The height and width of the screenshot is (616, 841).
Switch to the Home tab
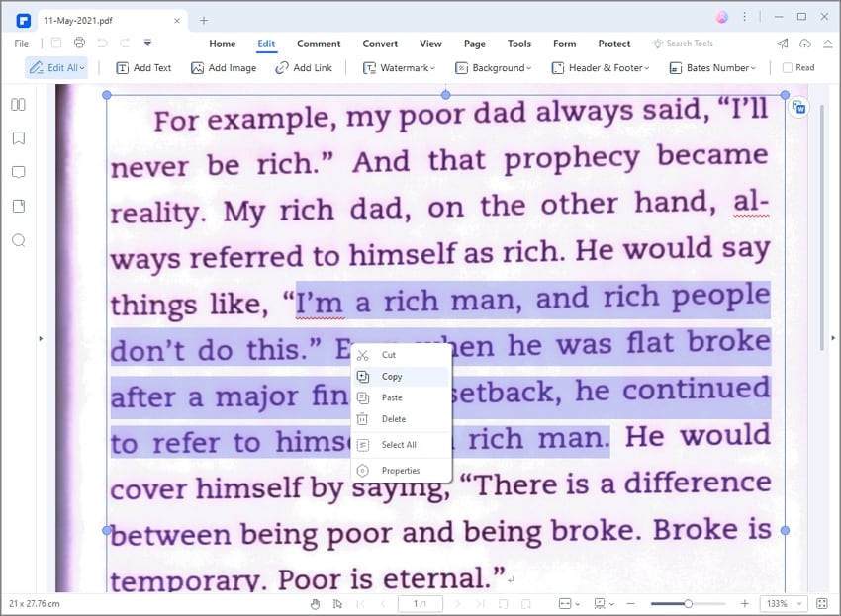(222, 44)
